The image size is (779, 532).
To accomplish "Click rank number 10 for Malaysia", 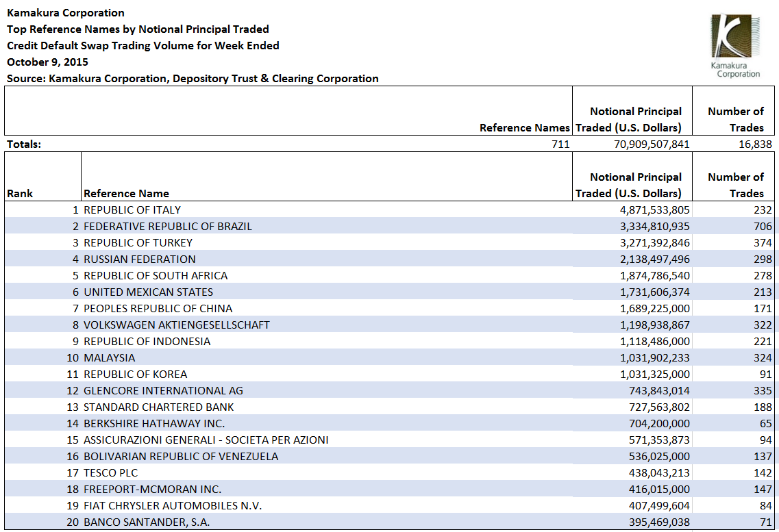I will (x=73, y=357).
